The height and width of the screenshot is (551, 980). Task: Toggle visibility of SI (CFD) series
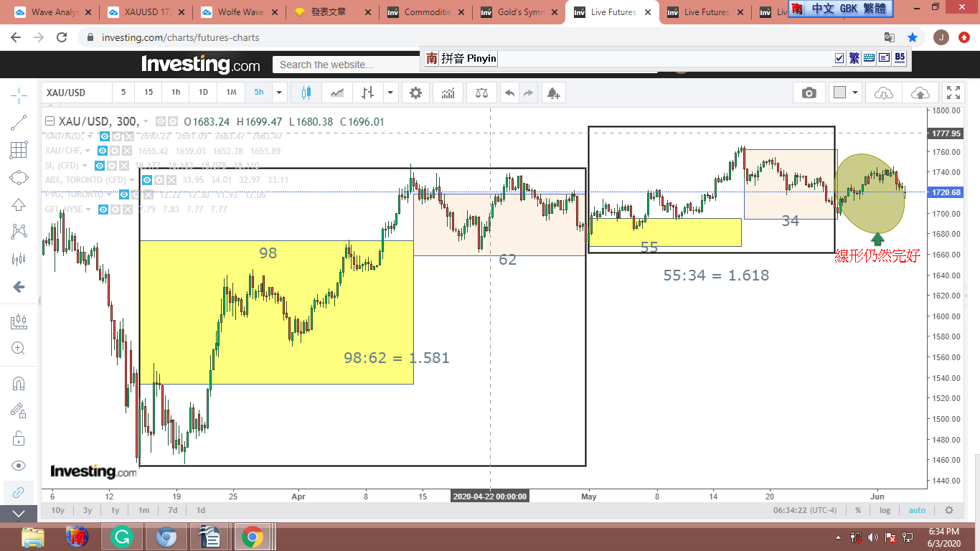(100, 166)
